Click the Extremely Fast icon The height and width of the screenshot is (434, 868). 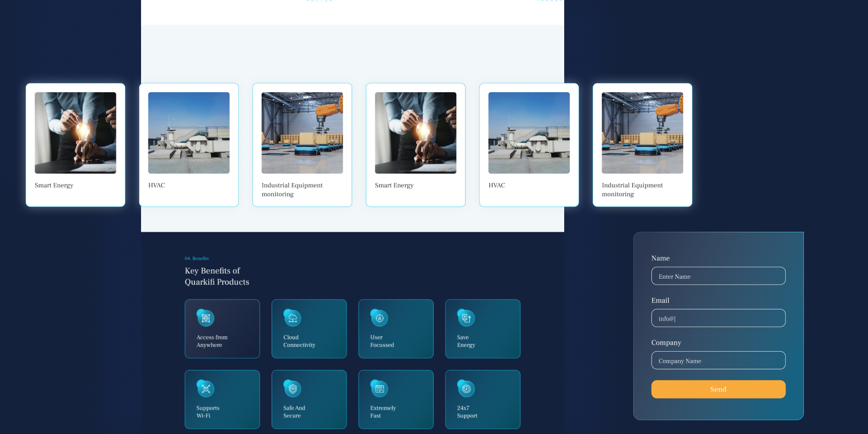click(x=379, y=389)
